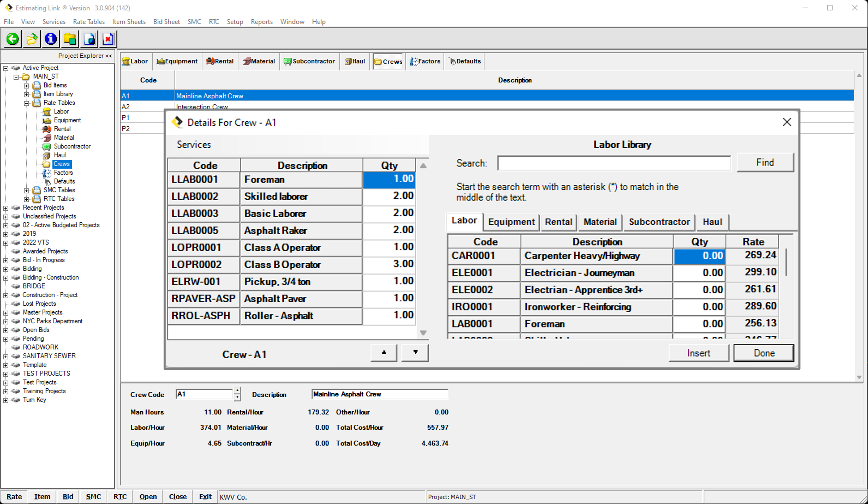Open the Reports menu
This screenshot has width=868, height=504.
pos(261,21)
